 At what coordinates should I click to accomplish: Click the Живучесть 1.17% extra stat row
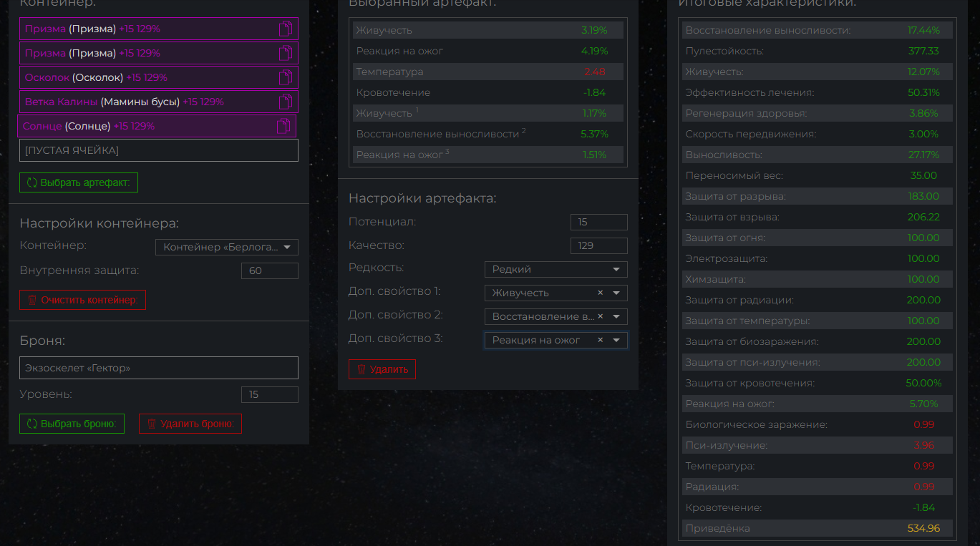coord(488,113)
